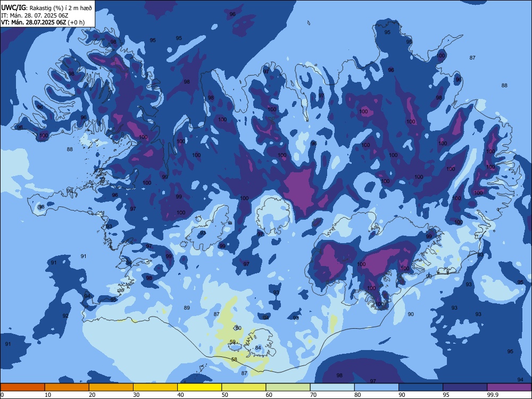Screen dimensions: 532x399
Task: Click the purple legend swatch above 99.9
Action: coord(509,387)
